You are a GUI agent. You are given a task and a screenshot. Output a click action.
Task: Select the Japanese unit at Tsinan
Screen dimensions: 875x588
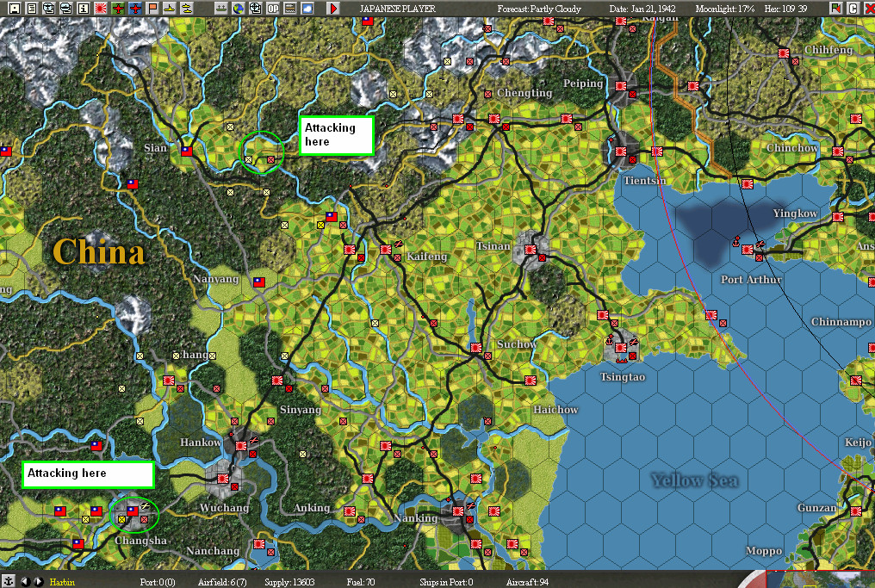tap(531, 250)
